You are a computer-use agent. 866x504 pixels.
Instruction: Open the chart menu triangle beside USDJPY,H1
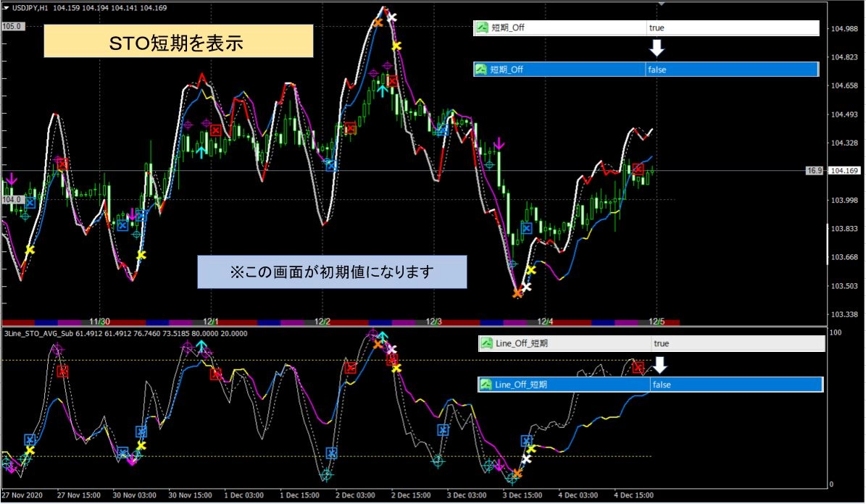point(6,8)
